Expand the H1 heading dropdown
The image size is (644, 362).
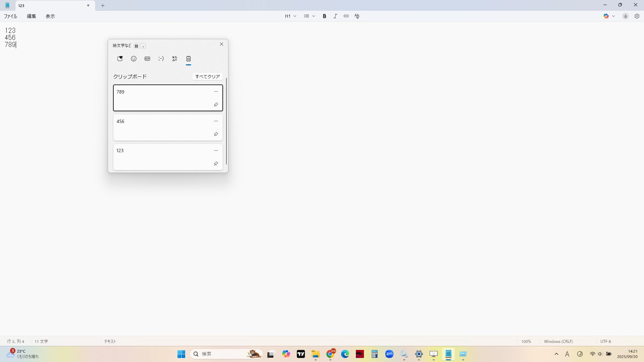tap(290, 16)
